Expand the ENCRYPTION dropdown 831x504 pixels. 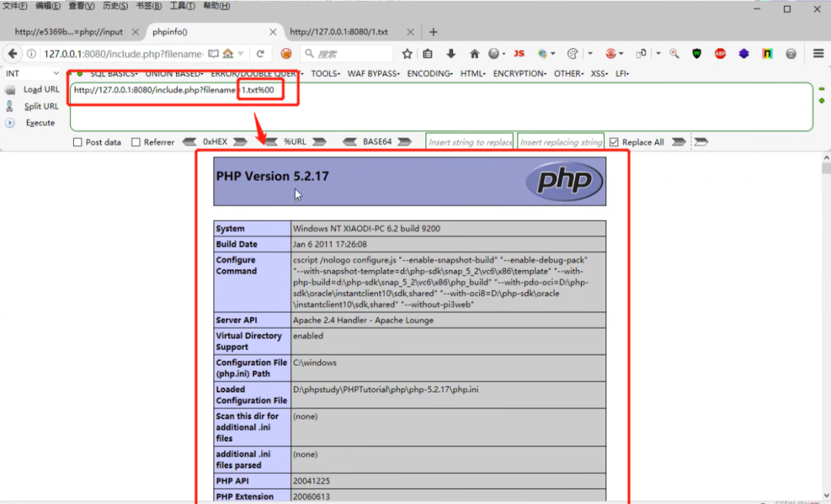coord(519,74)
